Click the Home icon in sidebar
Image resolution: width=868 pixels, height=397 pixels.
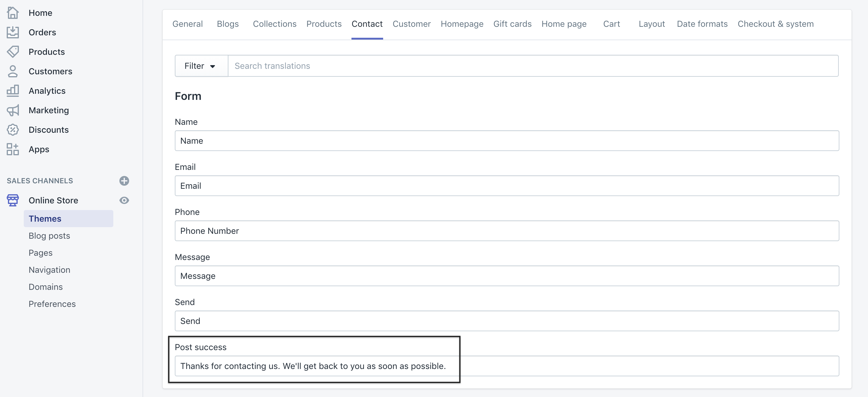coord(13,13)
